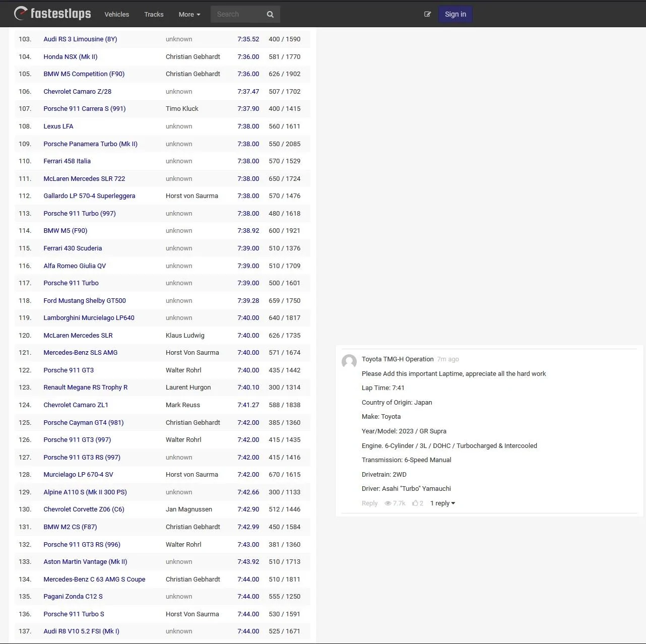646x644 pixels.
Task: Click the views eye icon on comment
Action: pos(388,503)
